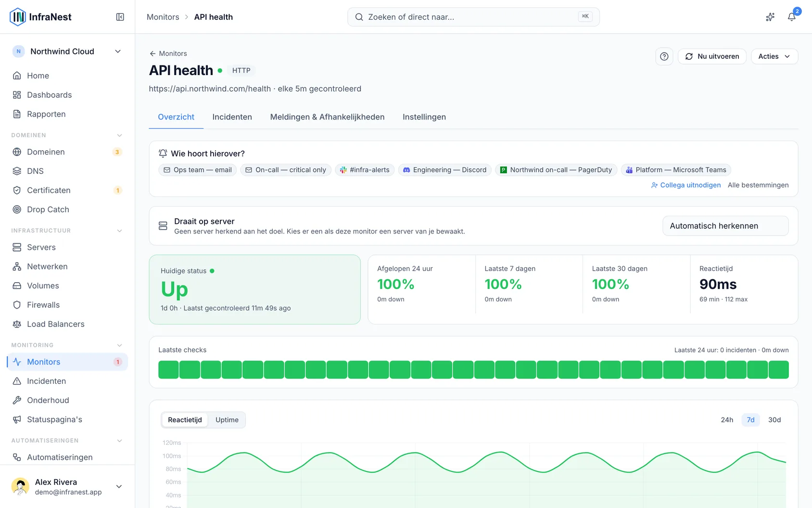Open Firewalls page
This screenshot has height=508, width=812.
click(x=67, y=305)
